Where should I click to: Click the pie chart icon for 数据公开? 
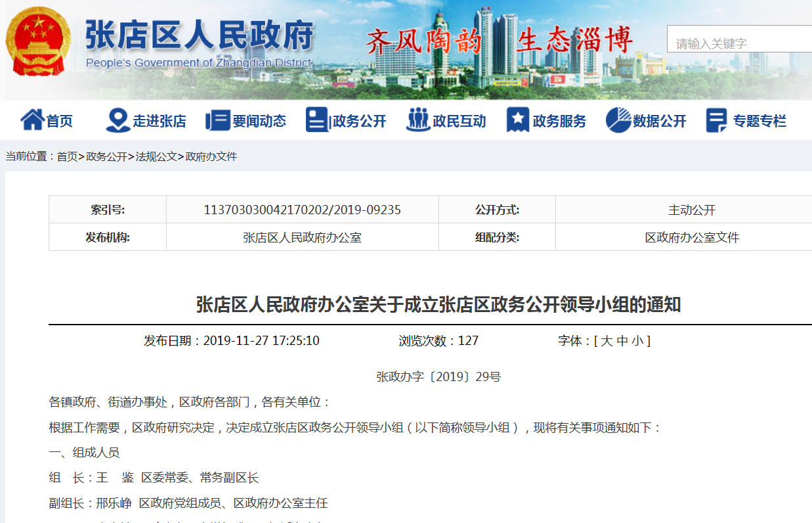coord(618,120)
